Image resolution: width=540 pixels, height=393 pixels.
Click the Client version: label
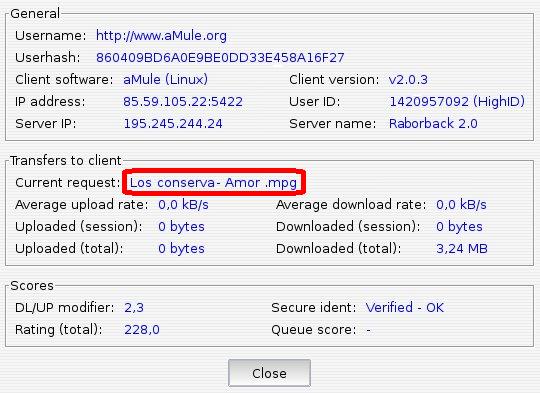(334, 80)
